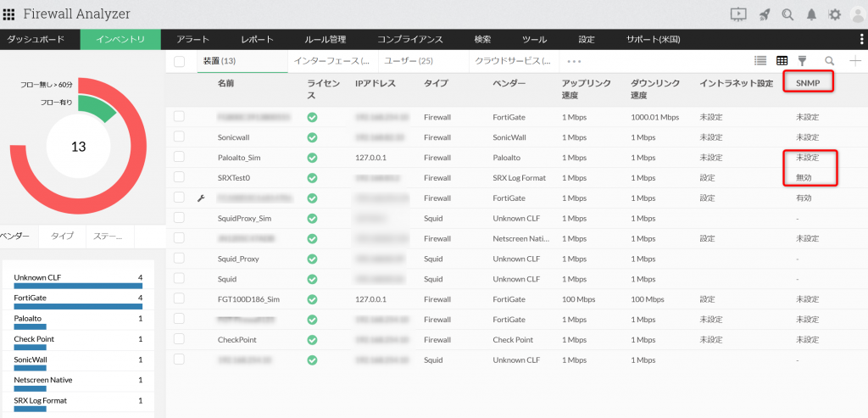868x418 pixels.
Task: Open the notifications bell icon
Action: pyautogui.click(x=811, y=14)
